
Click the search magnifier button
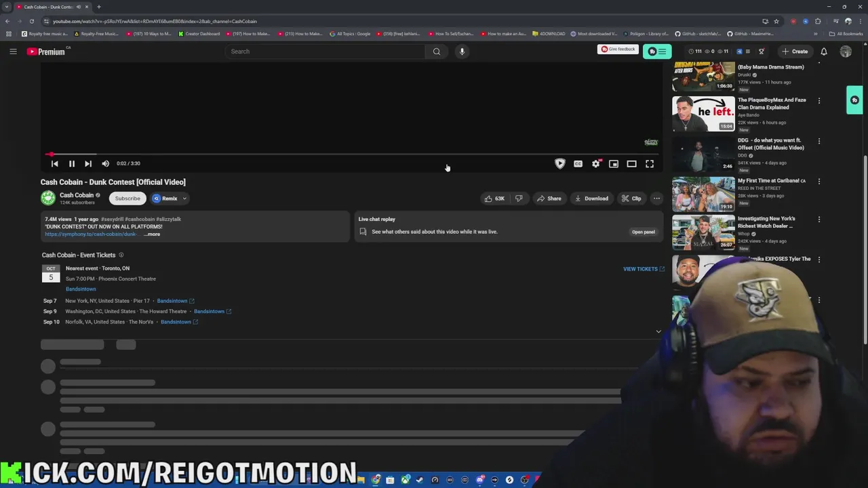[x=437, y=52]
